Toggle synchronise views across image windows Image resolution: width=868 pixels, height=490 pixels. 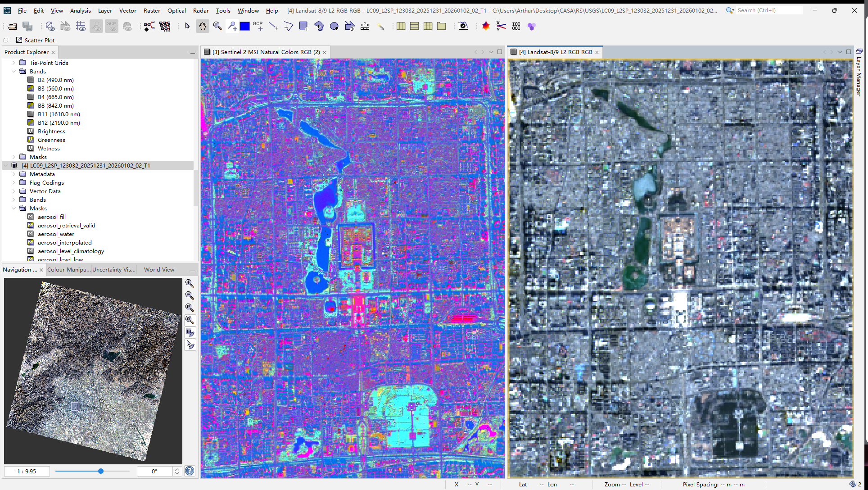click(190, 333)
